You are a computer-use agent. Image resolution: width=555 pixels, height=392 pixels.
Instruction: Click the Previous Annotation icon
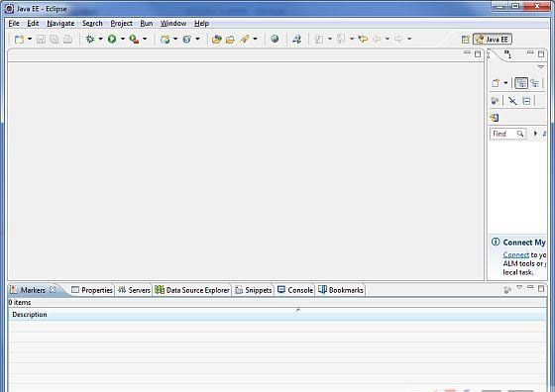[341, 39]
